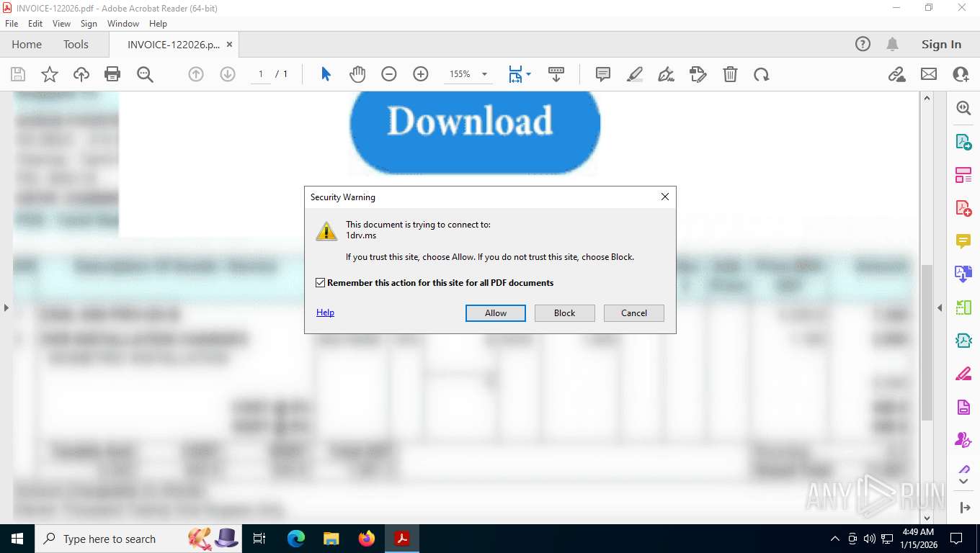Go to next page arrow
Viewport: 980px width, 553px height.
point(228,74)
